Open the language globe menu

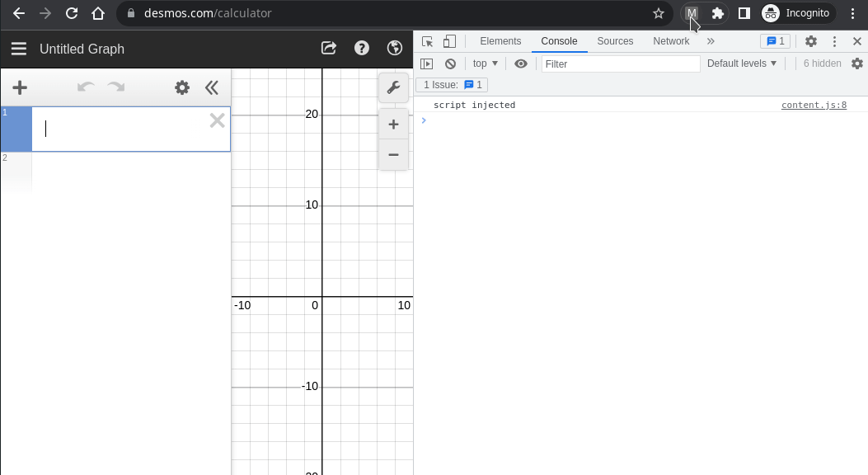(x=395, y=48)
